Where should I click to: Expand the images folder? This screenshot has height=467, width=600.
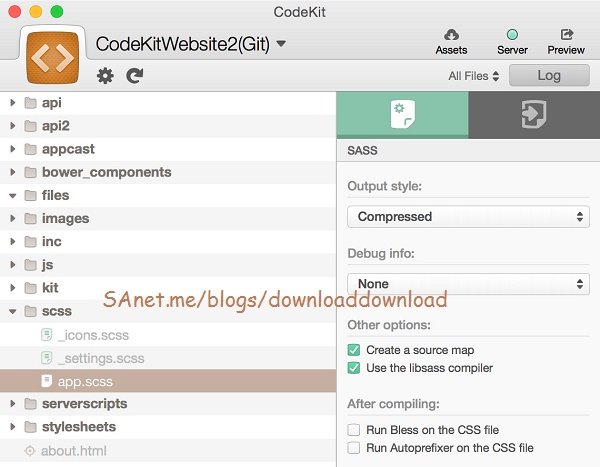[13, 219]
